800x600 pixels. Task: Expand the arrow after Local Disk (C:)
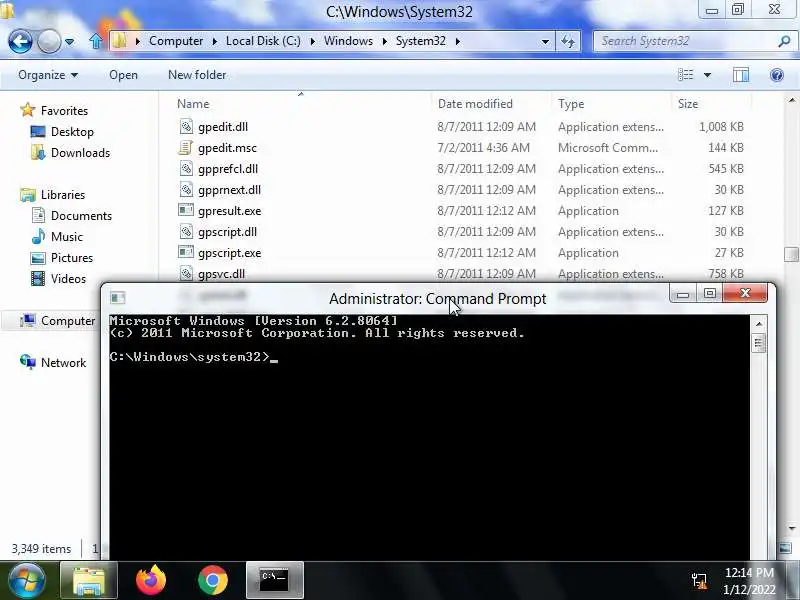pyautogui.click(x=312, y=41)
